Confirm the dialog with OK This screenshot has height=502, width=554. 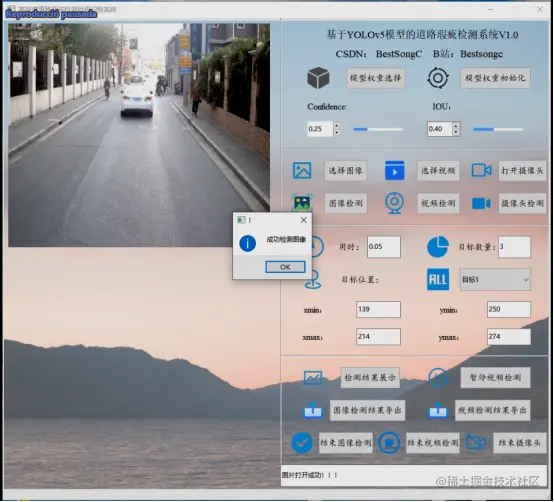(x=285, y=267)
